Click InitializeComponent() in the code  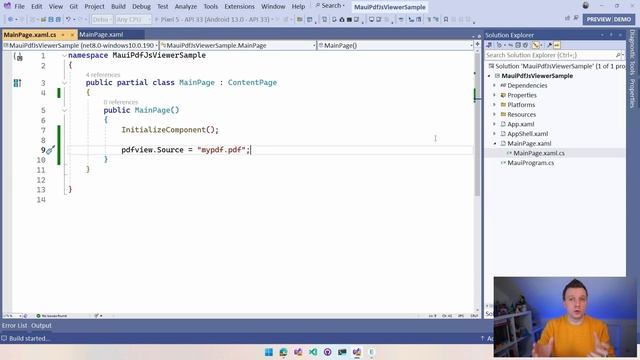point(168,130)
